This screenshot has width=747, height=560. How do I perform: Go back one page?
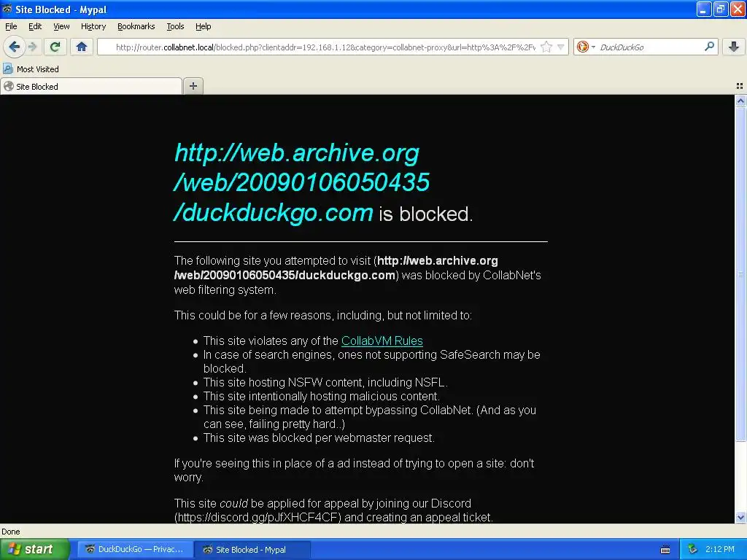(x=14, y=47)
